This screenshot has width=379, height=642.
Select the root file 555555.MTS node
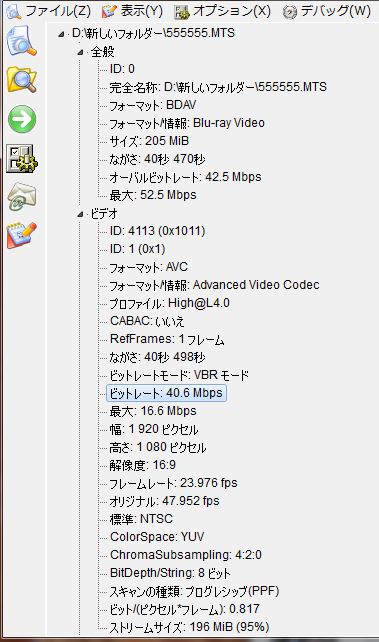[x=153, y=33]
